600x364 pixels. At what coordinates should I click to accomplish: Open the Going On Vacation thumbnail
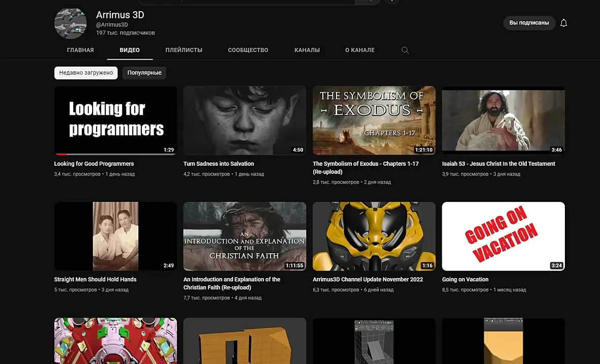tap(503, 236)
